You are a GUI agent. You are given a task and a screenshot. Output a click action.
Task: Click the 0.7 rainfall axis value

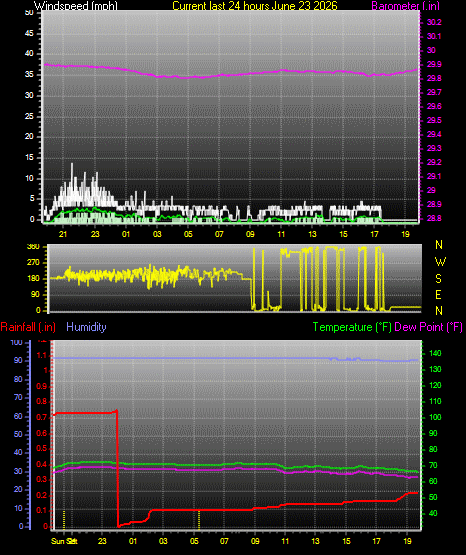tap(41, 417)
